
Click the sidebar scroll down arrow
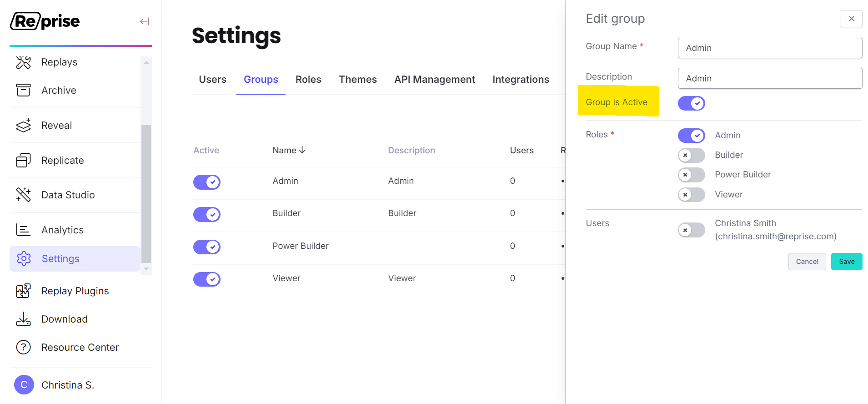(x=146, y=269)
